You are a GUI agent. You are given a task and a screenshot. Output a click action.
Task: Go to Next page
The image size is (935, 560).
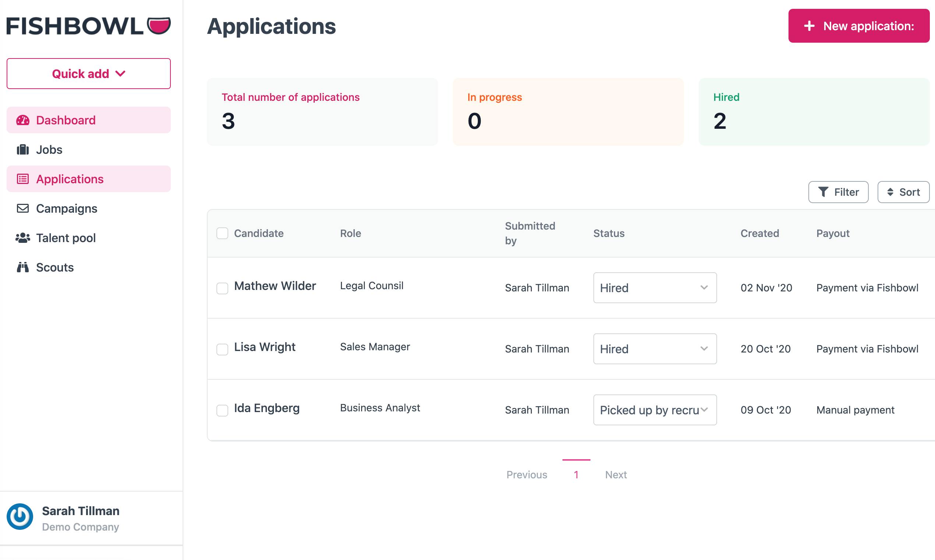(x=615, y=475)
